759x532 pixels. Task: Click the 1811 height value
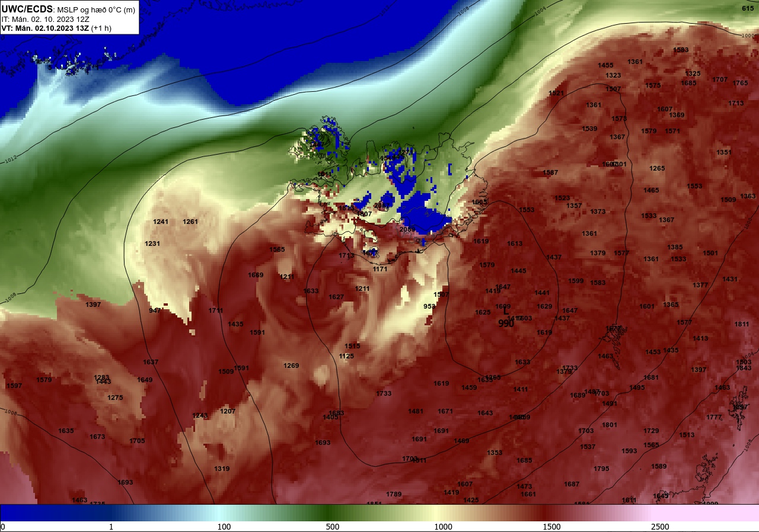(x=742, y=324)
